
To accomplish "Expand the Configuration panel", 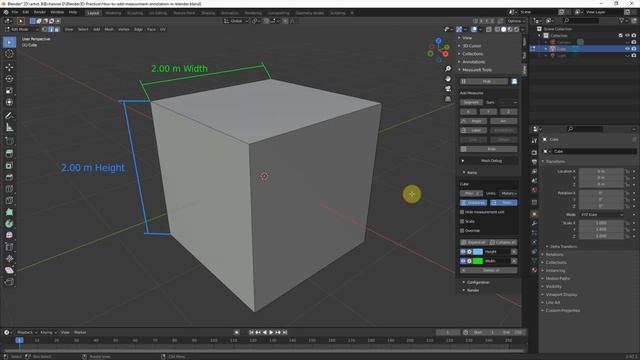I will (478, 282).
